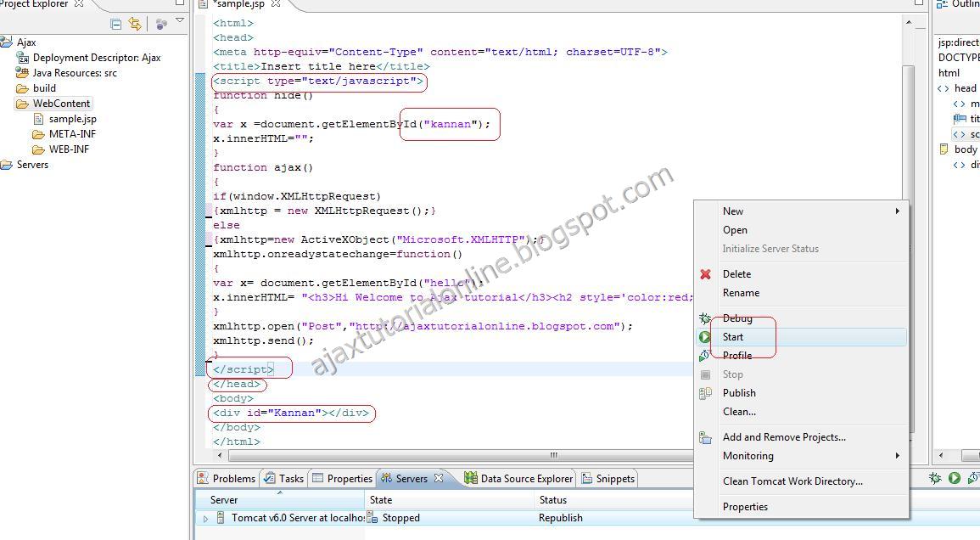Click the bug icon beside Debug menu entry

click(x=705, y=318)
